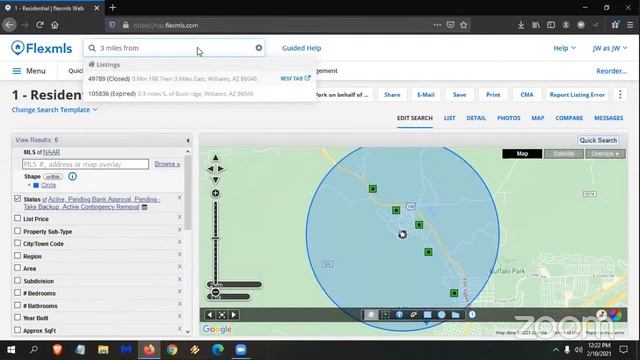Remove the List Price field
This screenshot has height=360, width=640.
click(x=180, y=218)
